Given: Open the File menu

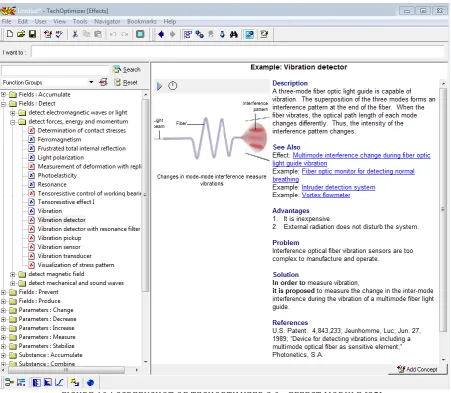Looking at the screenshot, I should click(x=6, y=21).
